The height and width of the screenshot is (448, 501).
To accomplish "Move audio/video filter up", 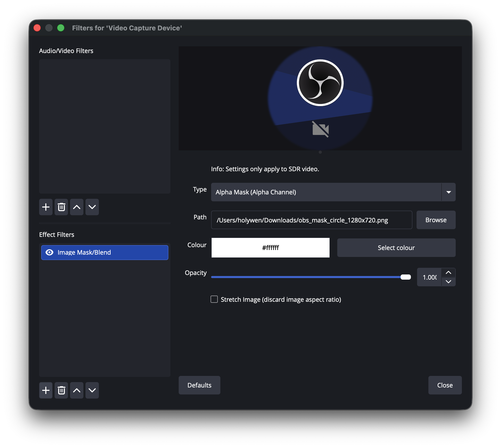I will [77, 207].
